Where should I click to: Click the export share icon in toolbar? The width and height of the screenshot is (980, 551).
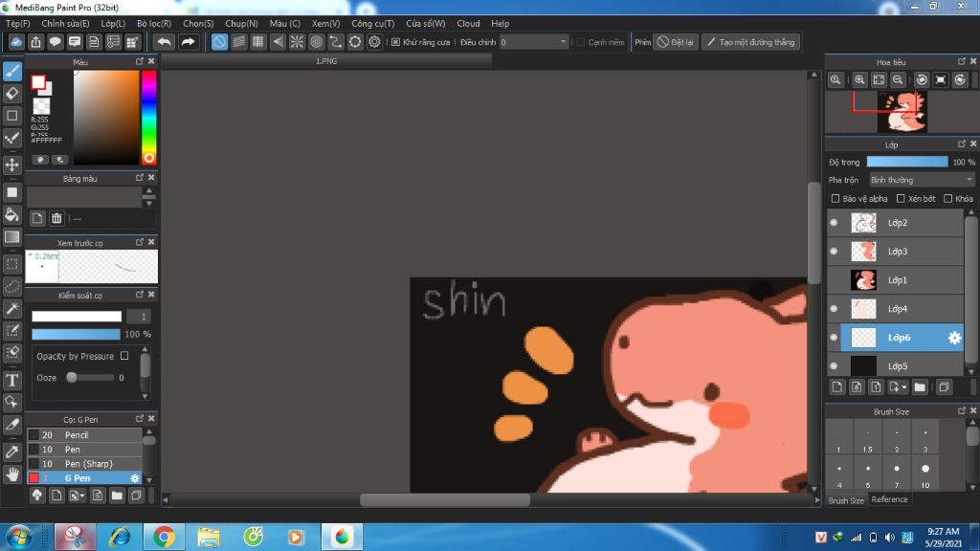coord(35,42)
